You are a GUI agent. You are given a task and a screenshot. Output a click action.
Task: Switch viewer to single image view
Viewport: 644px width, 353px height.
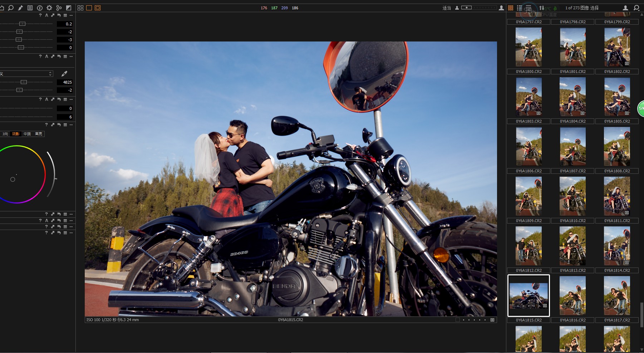89,8
